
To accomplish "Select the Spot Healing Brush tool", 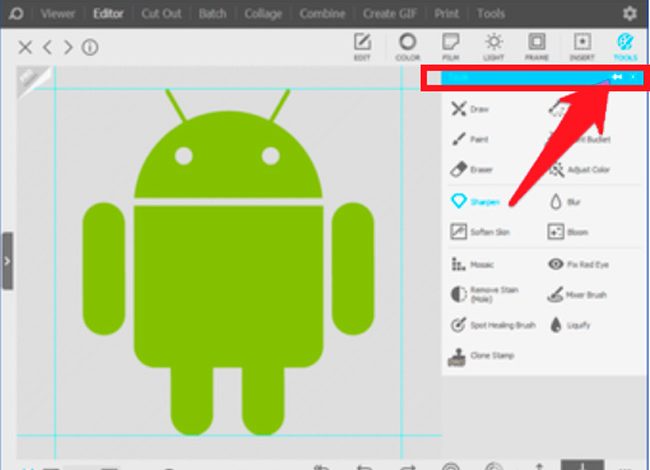I will tap(493, 325).
